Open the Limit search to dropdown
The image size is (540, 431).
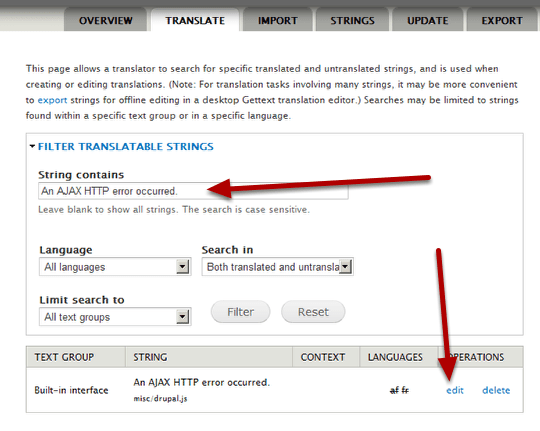point(115,317)
